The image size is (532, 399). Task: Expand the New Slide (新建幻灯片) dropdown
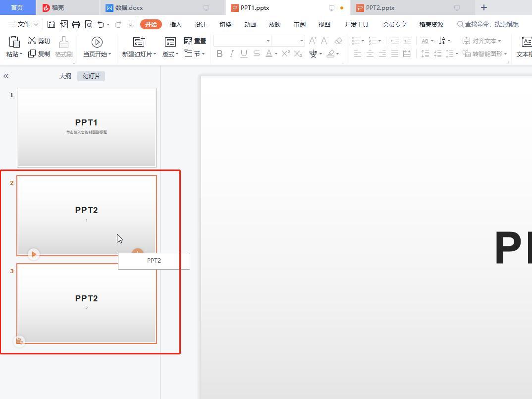pyautogui.click(x=139, y=54)
